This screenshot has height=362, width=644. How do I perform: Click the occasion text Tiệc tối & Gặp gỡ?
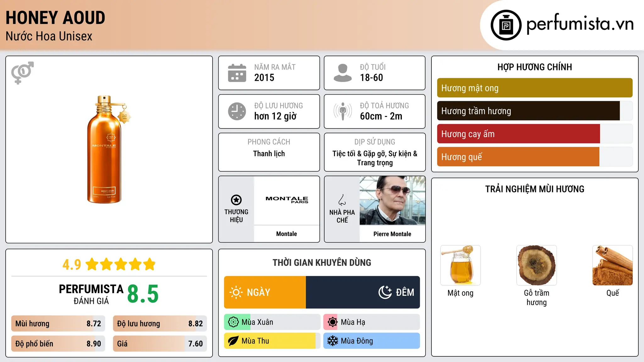pos(359,154)
